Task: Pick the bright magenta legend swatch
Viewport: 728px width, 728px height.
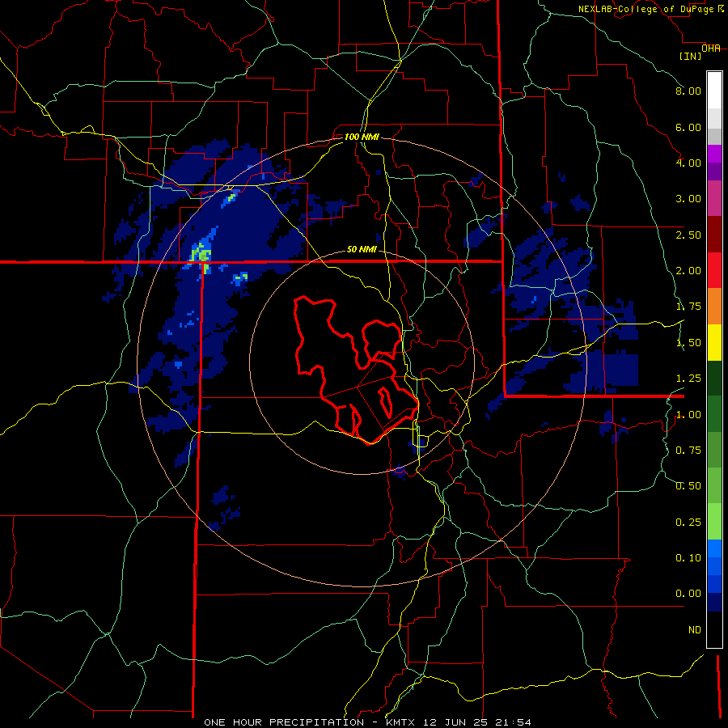Action: click(x=714, y=154)
